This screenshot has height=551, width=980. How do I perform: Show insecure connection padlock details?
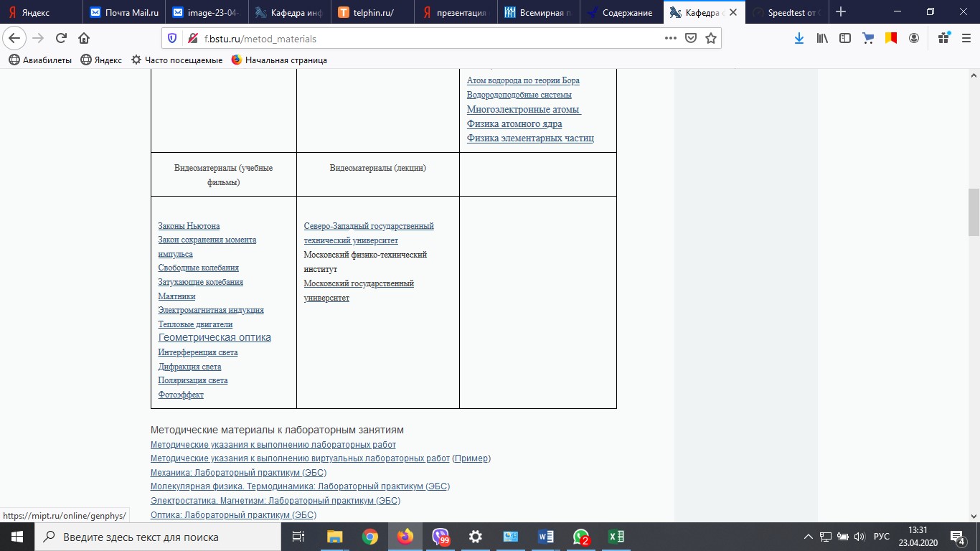click(192, 39)
